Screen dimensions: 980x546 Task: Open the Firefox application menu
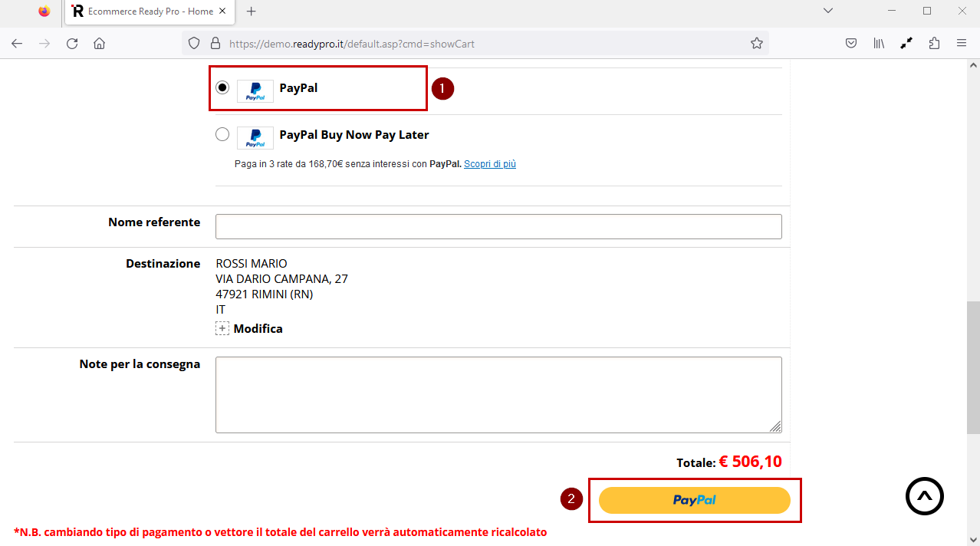click(x=961, y=44)
